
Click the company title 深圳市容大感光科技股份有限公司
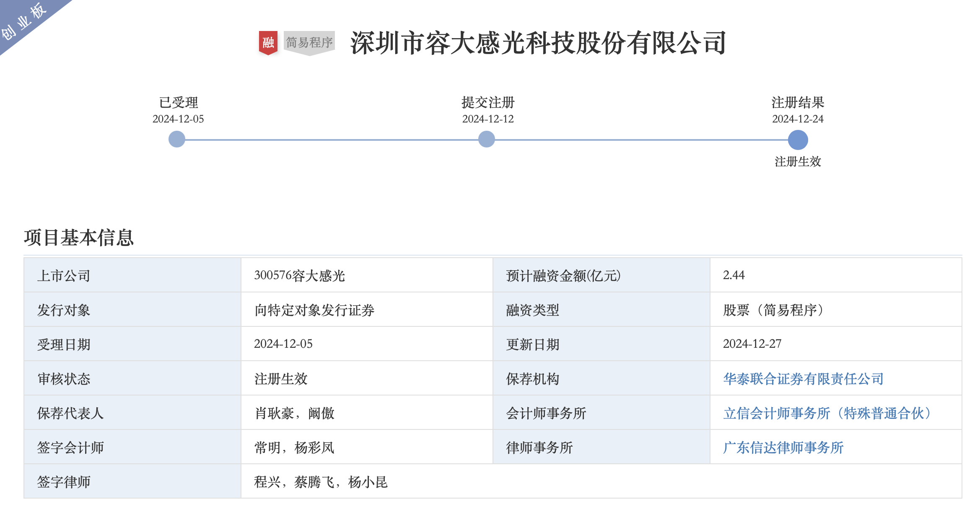pyautogui.click(x=538, y=43)
